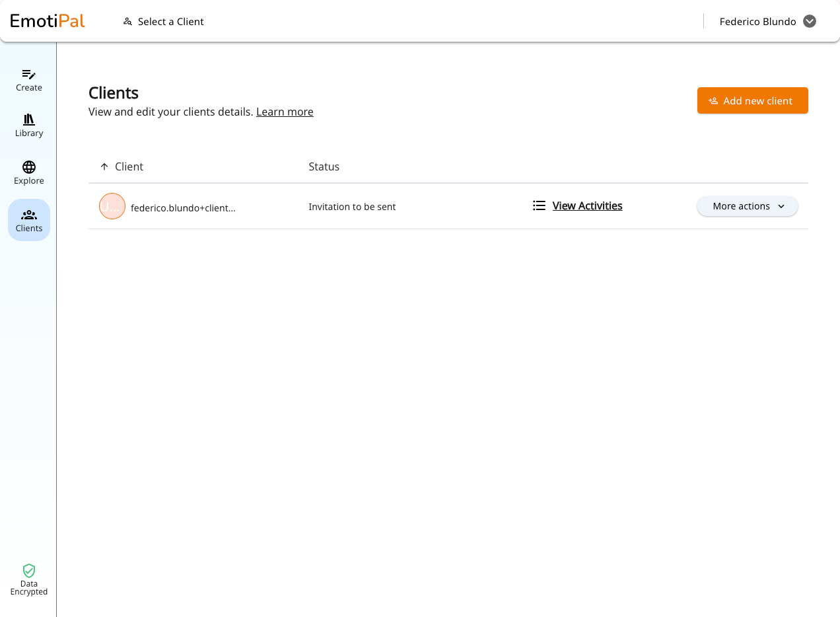Image resolution: width=840 pixels, height=617 pixels.
Task: Click the Data Encrypted shield icon
Action: [29, 571]
